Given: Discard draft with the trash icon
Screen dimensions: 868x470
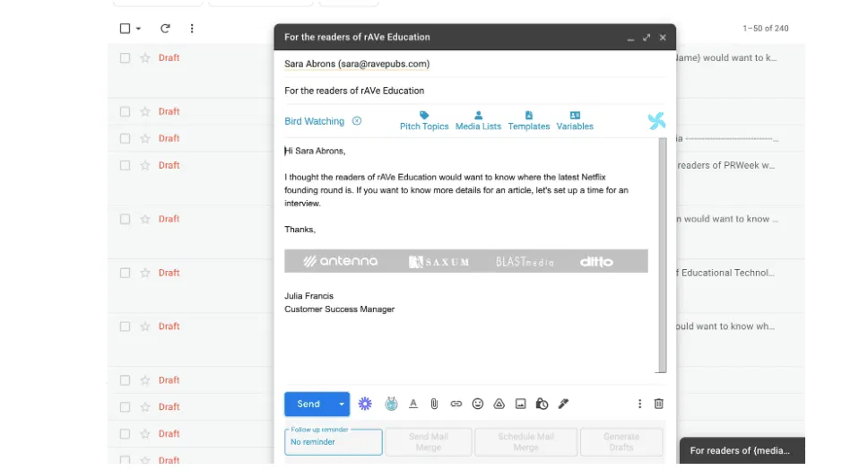Looking at the screenshot, I should click(x=658, y=405).
